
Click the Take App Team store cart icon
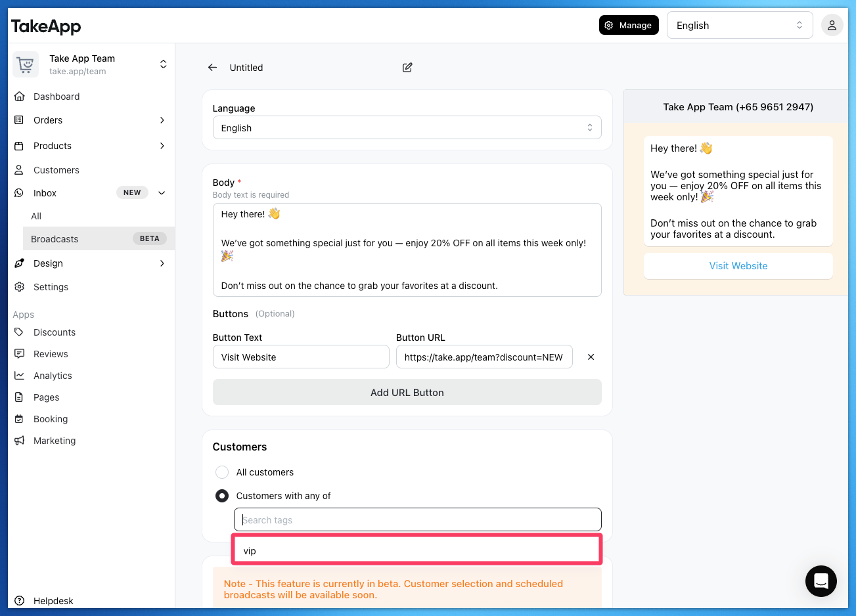[x=26, y=64]
